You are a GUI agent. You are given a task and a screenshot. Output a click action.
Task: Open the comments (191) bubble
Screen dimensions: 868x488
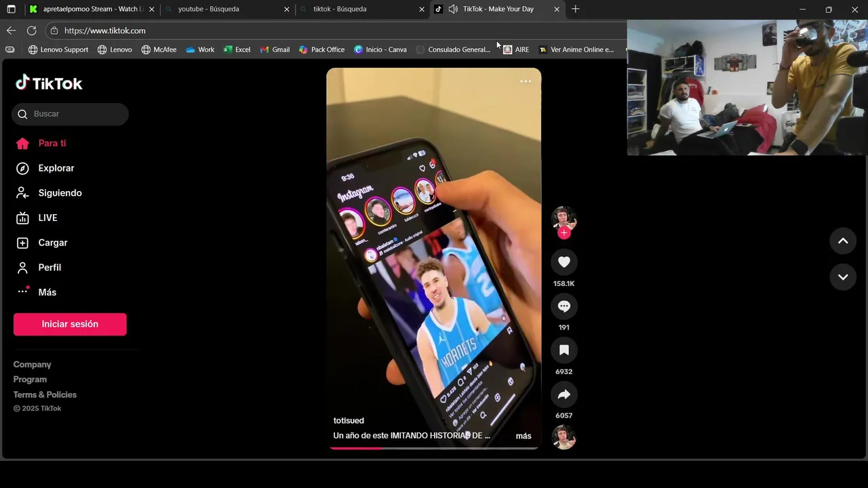point(564,306)
